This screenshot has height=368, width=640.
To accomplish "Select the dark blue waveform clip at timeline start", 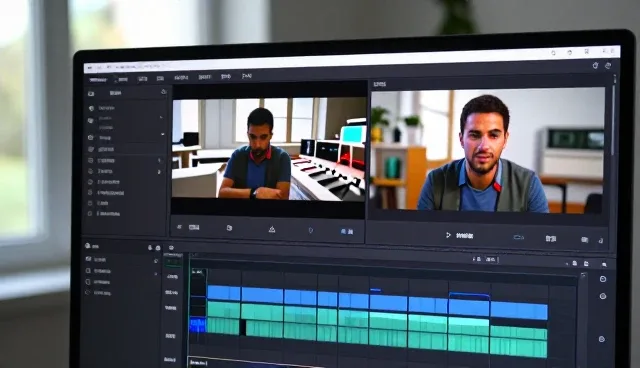I will (198, 325).
